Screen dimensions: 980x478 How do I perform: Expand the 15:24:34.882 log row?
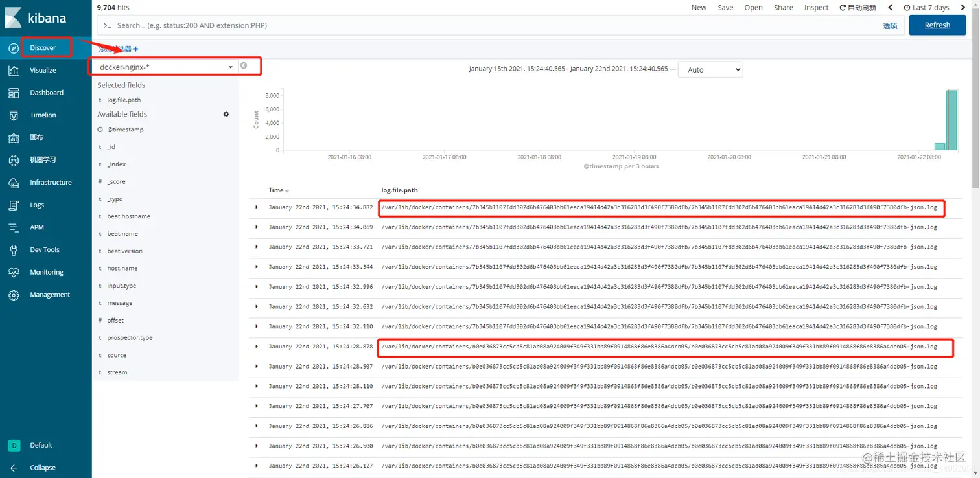click(257, 207)
